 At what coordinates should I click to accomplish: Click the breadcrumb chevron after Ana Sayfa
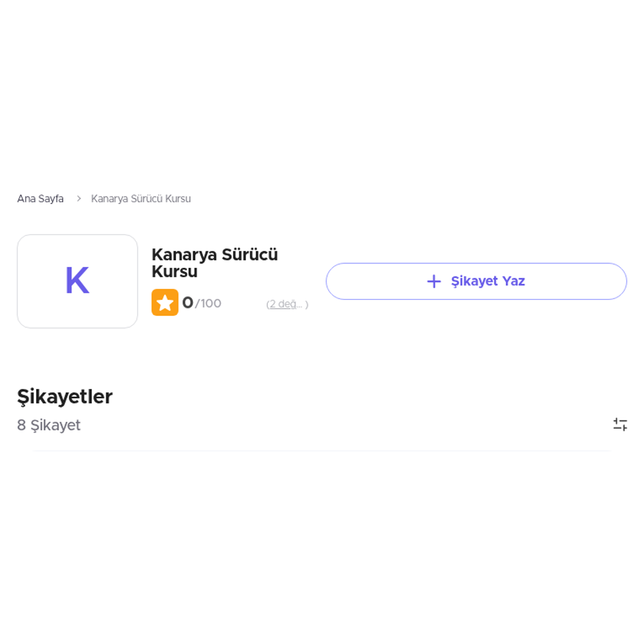pos(79,199)
